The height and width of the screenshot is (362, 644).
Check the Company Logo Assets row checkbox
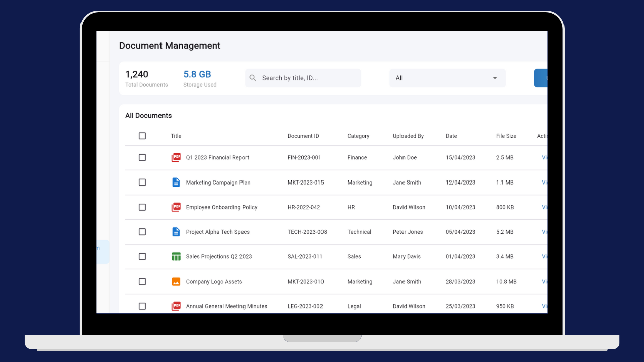(142, 281)
